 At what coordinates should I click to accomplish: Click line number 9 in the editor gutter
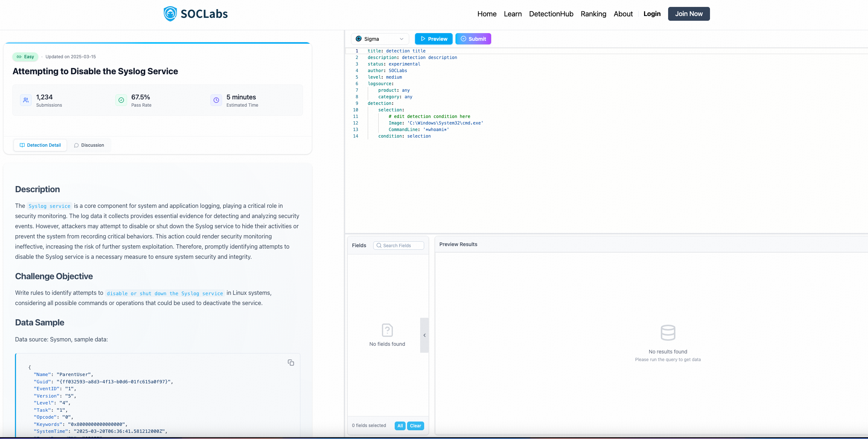357,103
